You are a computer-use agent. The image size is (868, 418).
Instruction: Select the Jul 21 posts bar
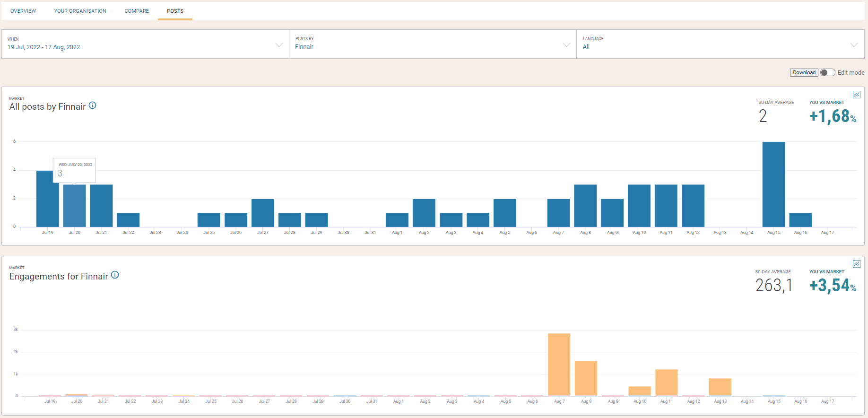[x=101, y=206]
